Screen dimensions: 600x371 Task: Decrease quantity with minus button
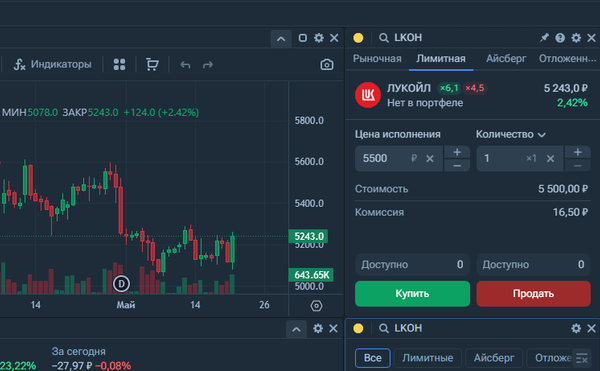(x=578, y=165)
